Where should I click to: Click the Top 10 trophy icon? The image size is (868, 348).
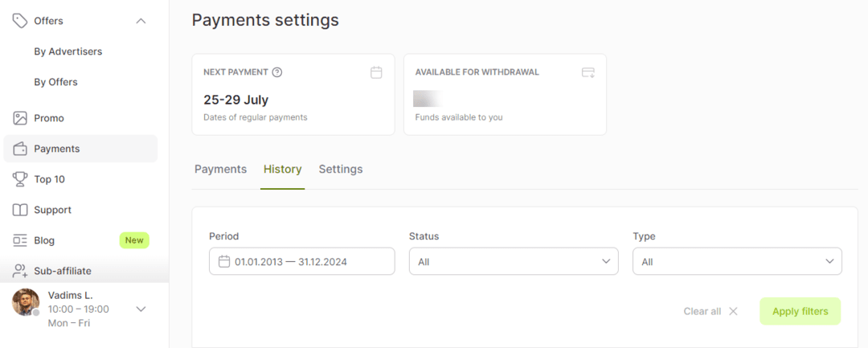[x=20, y=179]
